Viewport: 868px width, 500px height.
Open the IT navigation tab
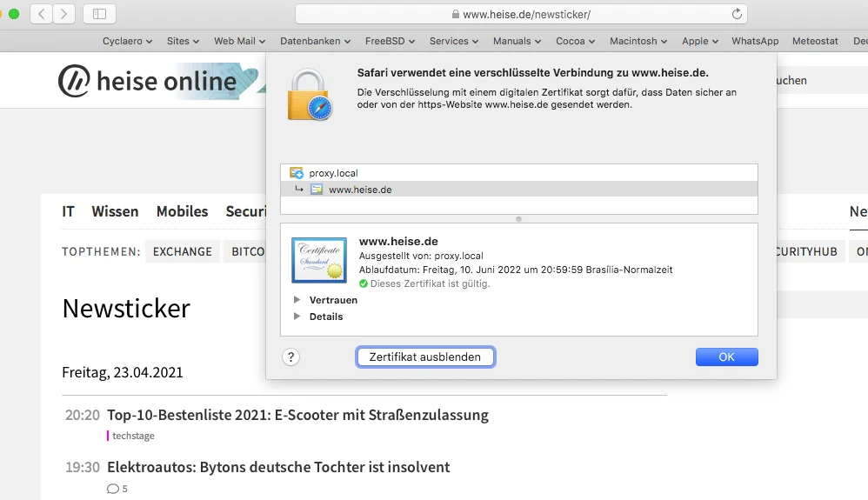point(68,211)
